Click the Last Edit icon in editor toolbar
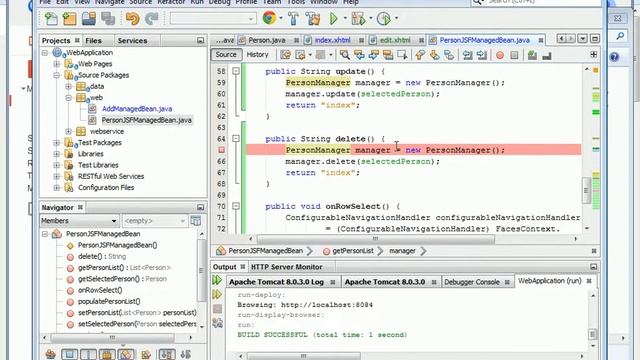Image resolution: width=640 pixels, height=360 pixels. pos(285,55)
